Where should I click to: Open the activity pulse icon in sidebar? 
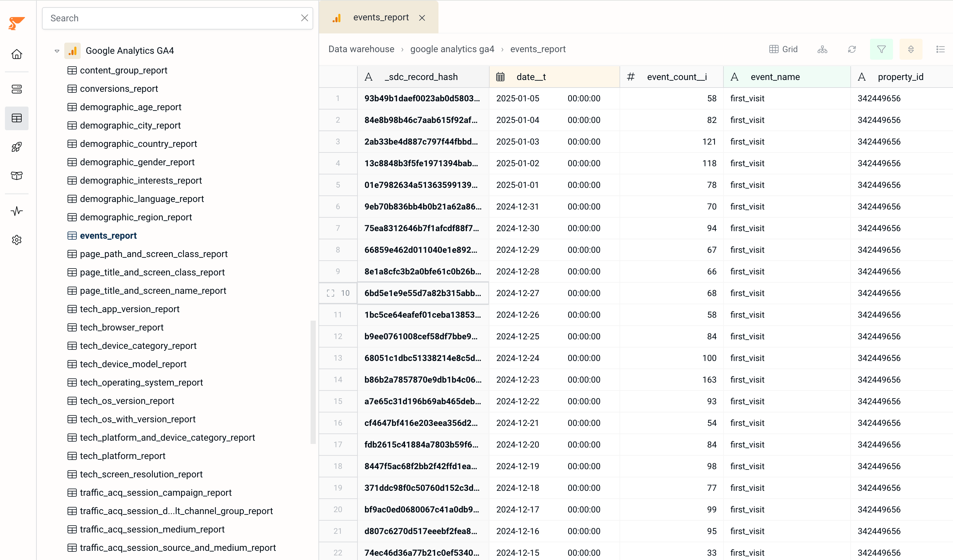(17, 210)
